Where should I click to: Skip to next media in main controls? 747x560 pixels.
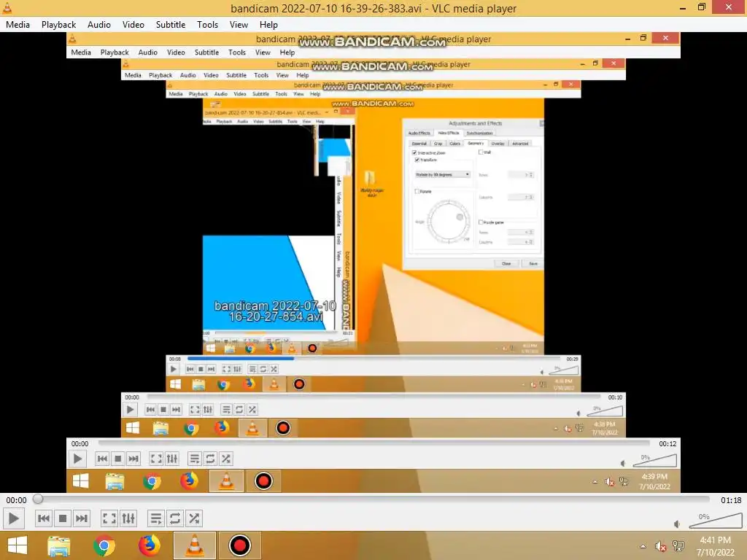coord(82,518)
